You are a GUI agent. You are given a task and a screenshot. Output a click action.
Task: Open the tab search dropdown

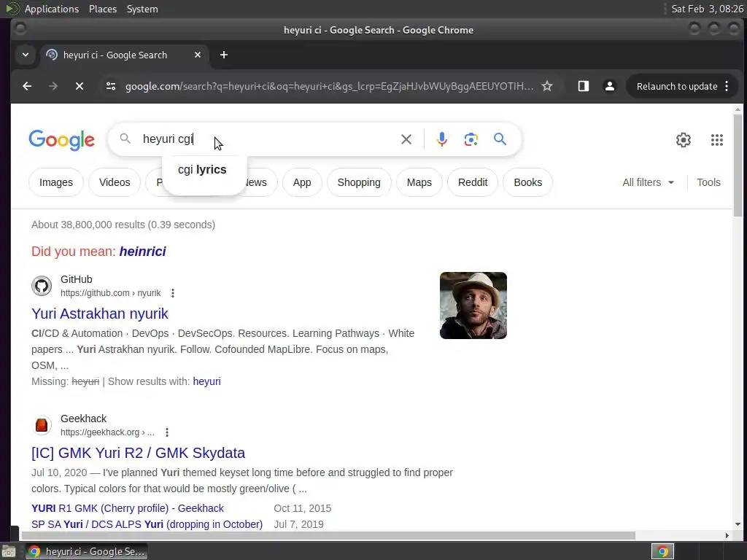pyautogui.click(x=26, y=55)
